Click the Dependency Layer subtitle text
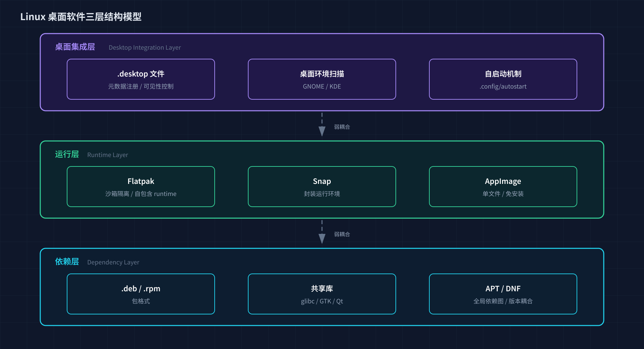The height and width of the screenshot is (349, 644). [113, 262]
